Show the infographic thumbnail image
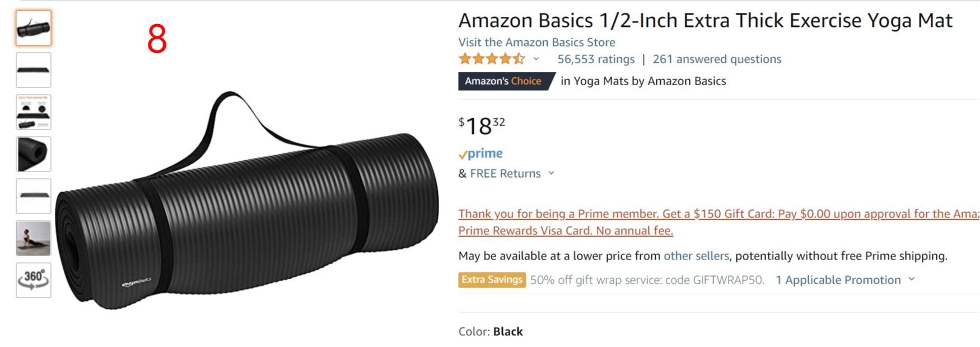 [34, 112]
